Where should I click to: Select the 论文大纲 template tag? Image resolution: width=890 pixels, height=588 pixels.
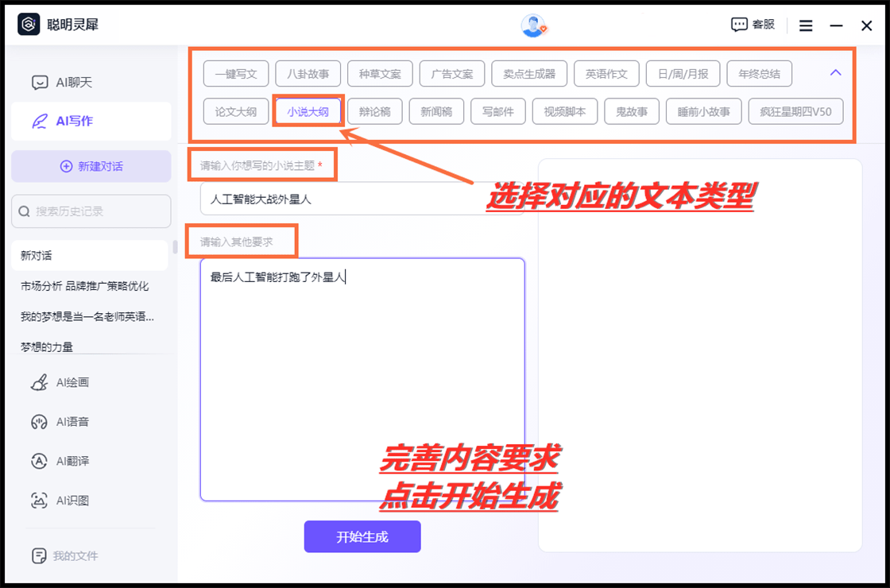pyautogui.click(x=235, y=111)
